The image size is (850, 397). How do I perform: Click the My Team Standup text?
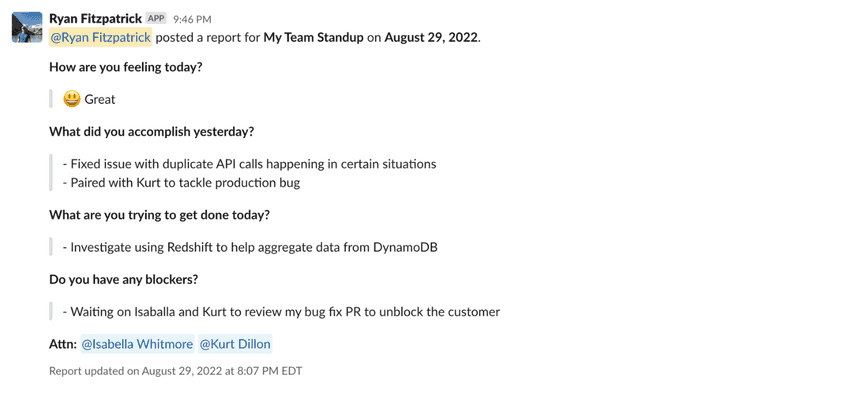313,38
